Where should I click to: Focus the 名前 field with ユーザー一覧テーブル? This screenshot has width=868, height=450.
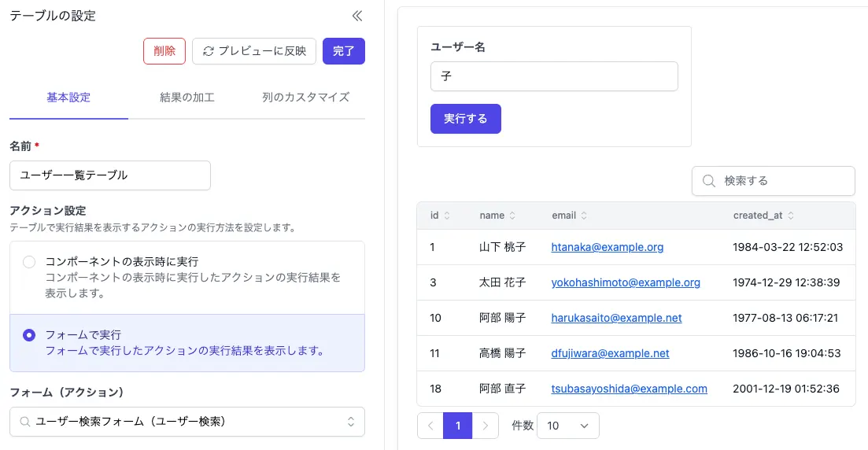pyautogui.click(x=110, y=175)
